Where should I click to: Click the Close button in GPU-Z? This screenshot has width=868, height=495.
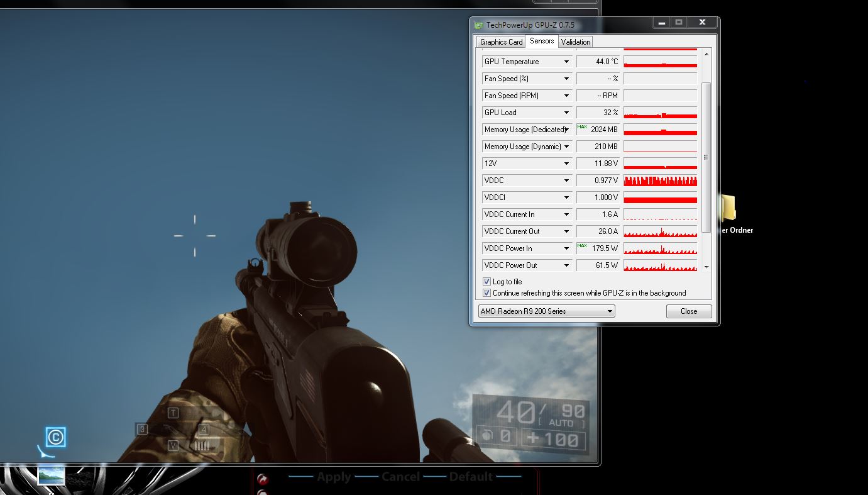[689, 311]
